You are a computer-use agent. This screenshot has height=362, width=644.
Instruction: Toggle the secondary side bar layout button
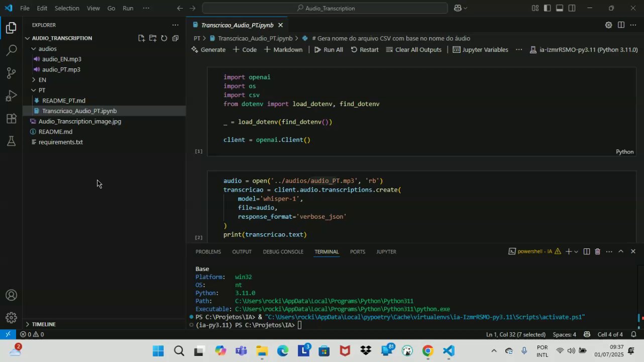click(572, 8)
